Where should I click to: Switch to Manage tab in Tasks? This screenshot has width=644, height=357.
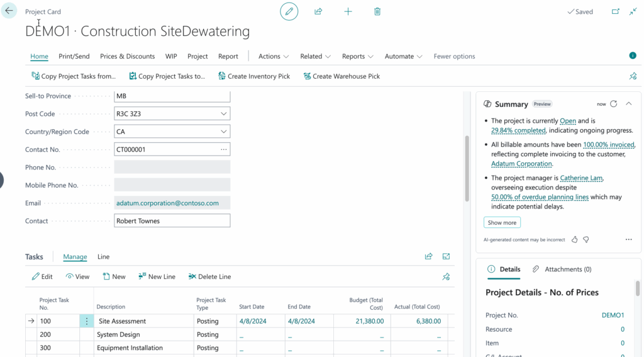point(75,256)
